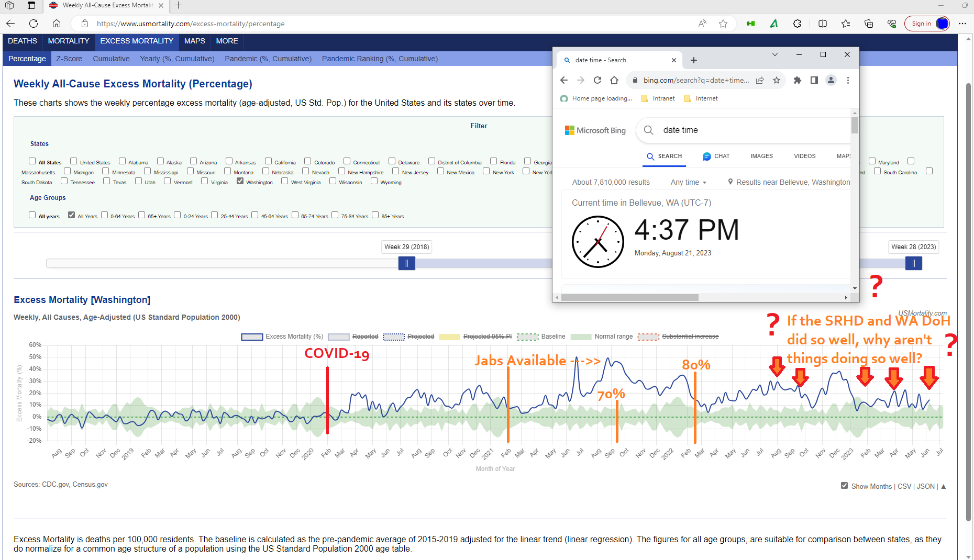Open a new Chrome tab
Screen dimensions: 974x560
point(694,60)
